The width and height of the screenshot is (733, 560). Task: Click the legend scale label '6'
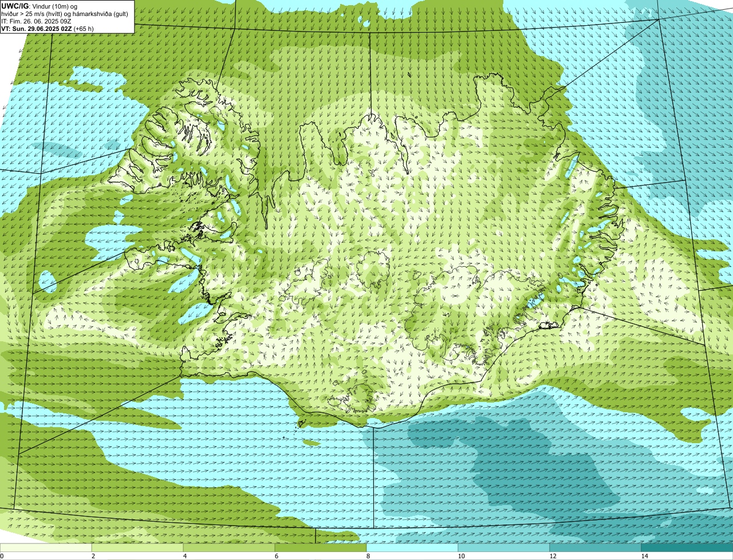(x=276, y=556)
